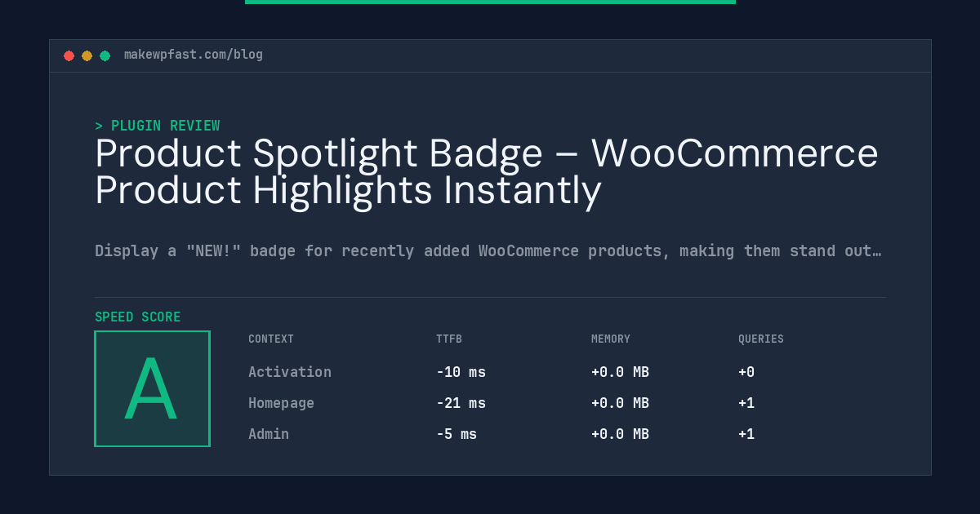Click the 'Activation' row label

coord(290,372)
